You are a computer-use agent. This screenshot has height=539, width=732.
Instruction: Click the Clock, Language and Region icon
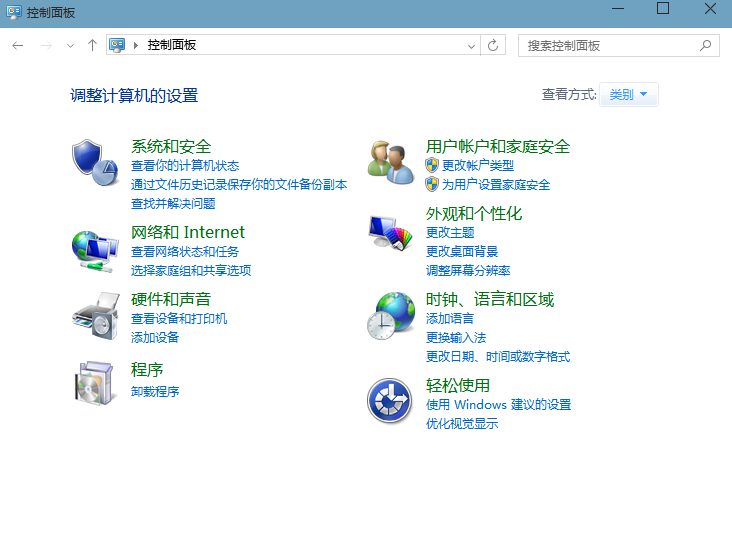pyautogui.click(x=390, y=316)
